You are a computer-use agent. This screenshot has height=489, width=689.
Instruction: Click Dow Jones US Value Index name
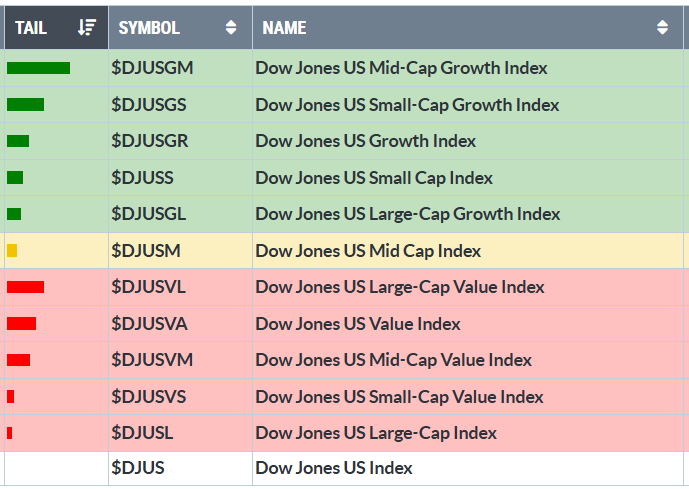coord(358,324)
